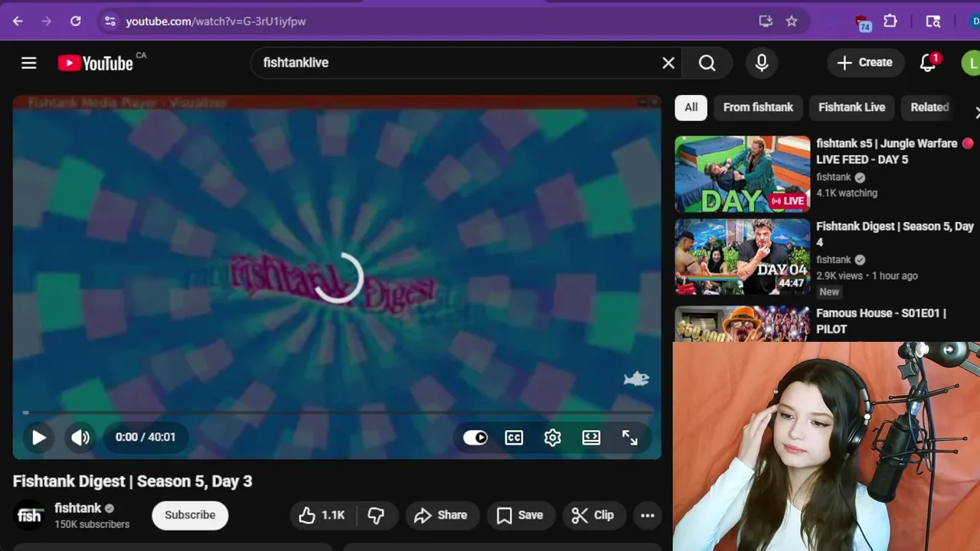Enter full screen mode
This screenshot has width=980, height=551.
(630, 438)
